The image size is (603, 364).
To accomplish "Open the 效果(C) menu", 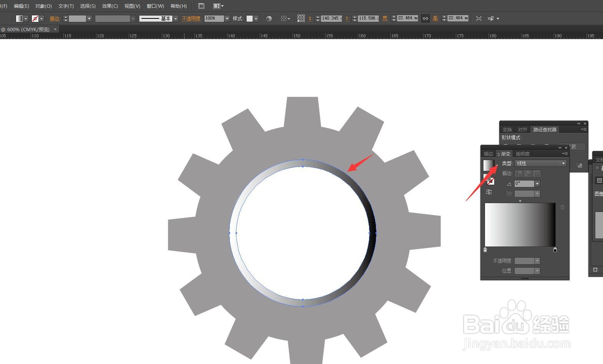I will coord(110,6).
